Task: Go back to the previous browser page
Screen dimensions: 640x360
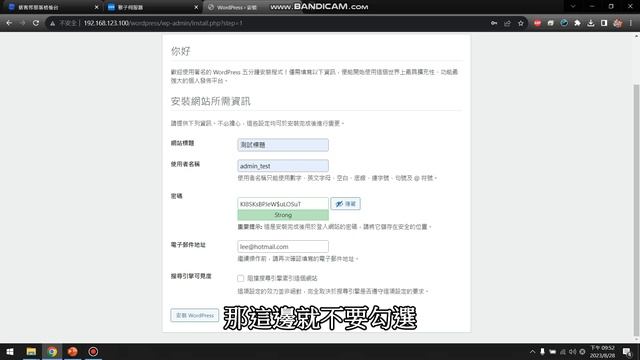Action: click(9, 23)
